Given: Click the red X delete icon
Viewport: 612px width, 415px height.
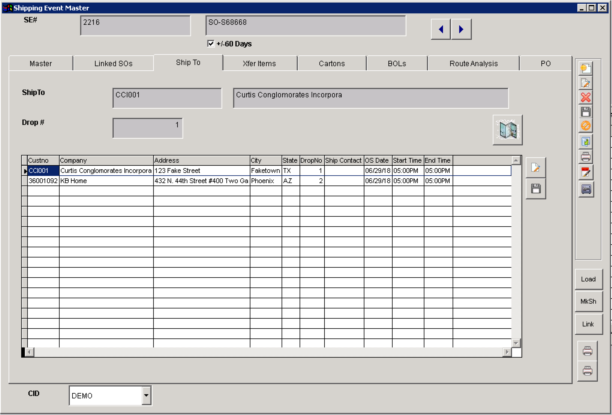Looking at the screenshot, I should pos(586,97).
